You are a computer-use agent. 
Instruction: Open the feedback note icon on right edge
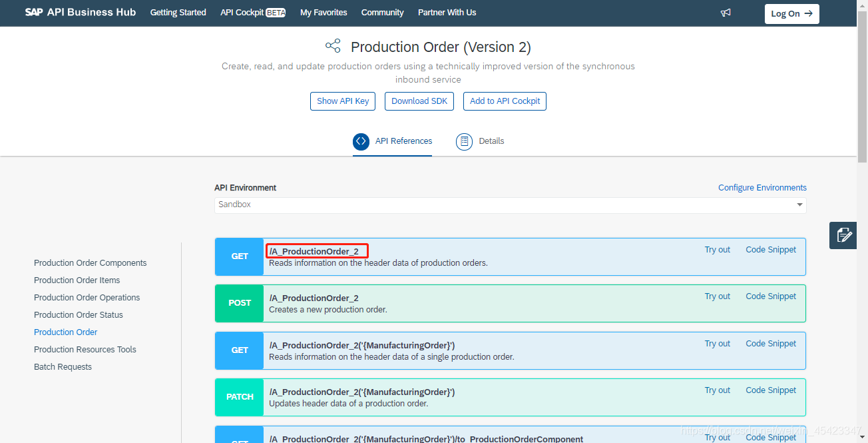tap(843, 235)
